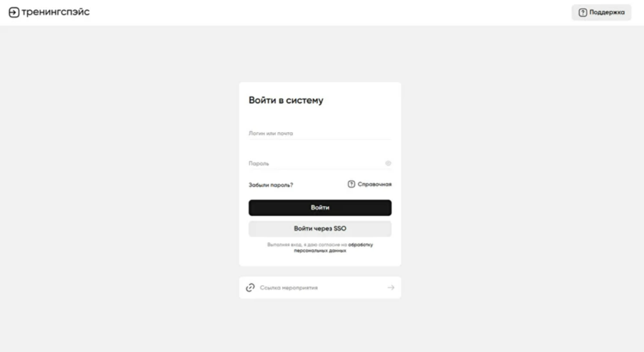This screenshot has width=644, height=352.
Task: Open the 'персональных данных' link text
Action: [x=320, y=251]
